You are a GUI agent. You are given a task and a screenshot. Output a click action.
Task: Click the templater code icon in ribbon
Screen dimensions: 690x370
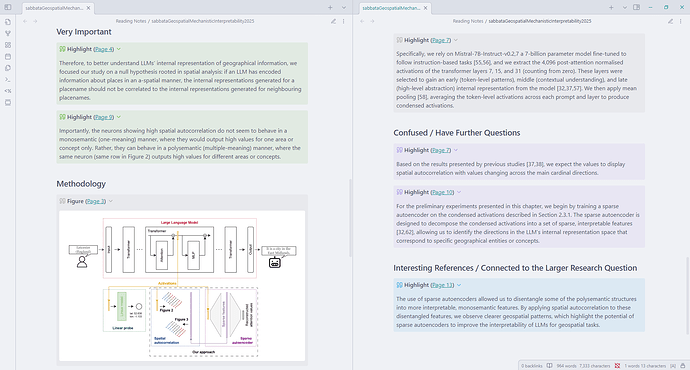[x=7, y=91]
